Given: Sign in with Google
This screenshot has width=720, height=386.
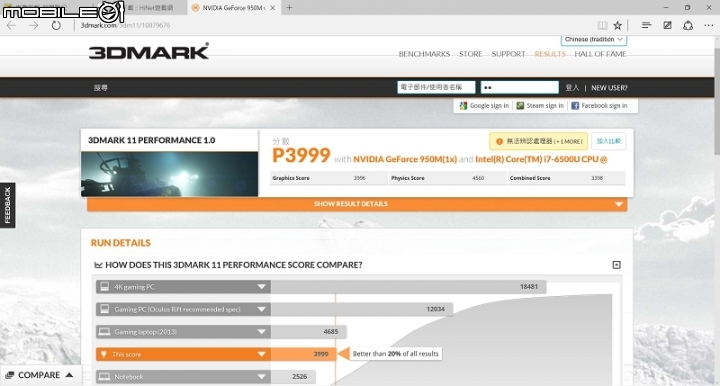Looking at the screenshot, I should click(484, 106).
